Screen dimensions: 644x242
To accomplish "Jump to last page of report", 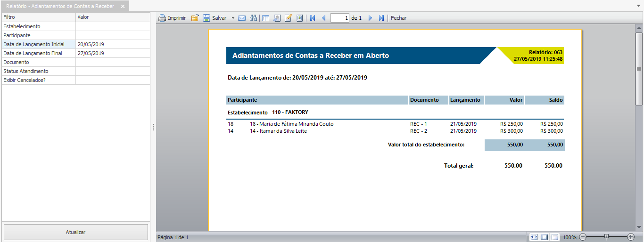I will coord(381,18).
